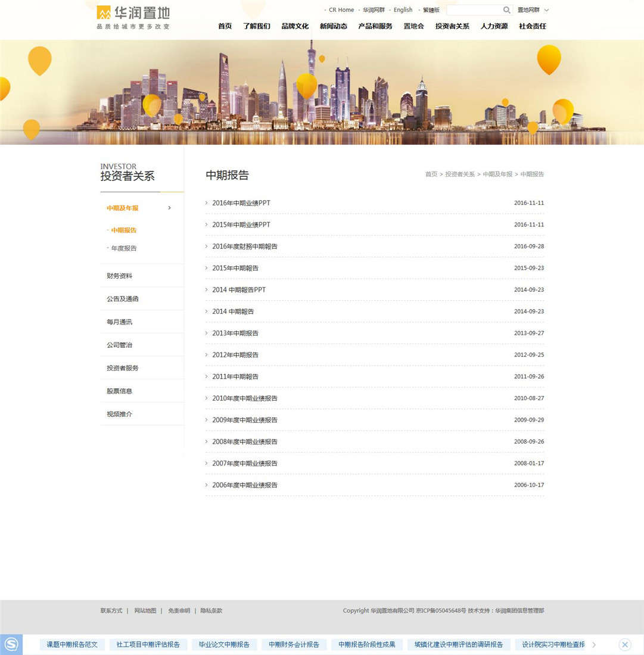
Task: Open 公司管治 sidebar item
Action: coord(120,345)
